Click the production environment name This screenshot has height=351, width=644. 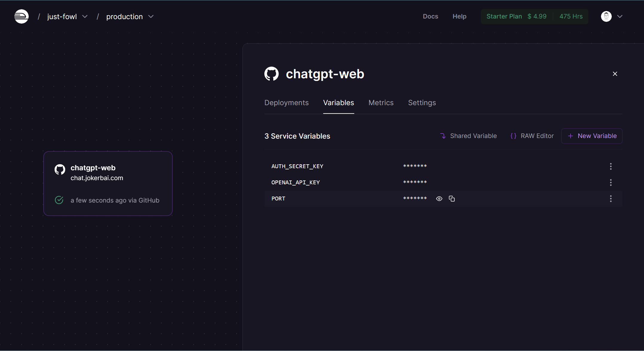pos(125,17)
